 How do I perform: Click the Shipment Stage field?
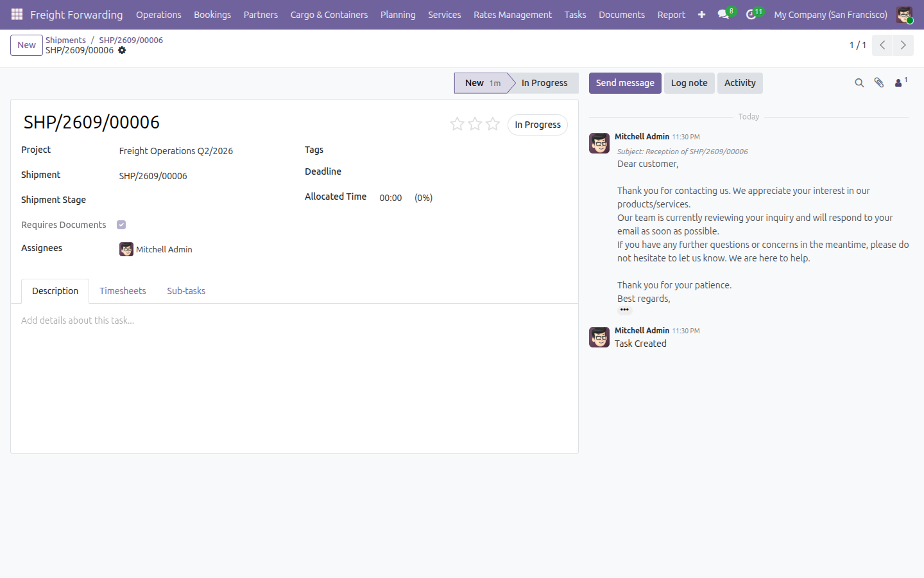point(202,200)
